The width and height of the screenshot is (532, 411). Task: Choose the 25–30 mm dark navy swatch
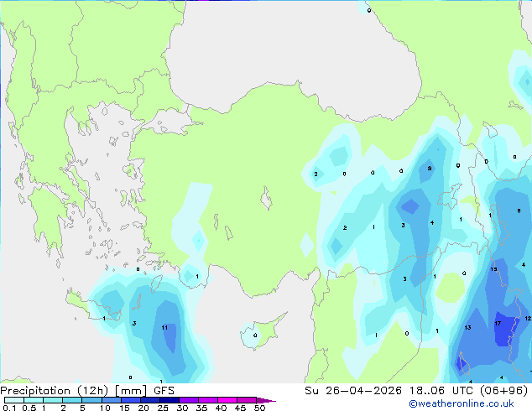click(169, 400)
